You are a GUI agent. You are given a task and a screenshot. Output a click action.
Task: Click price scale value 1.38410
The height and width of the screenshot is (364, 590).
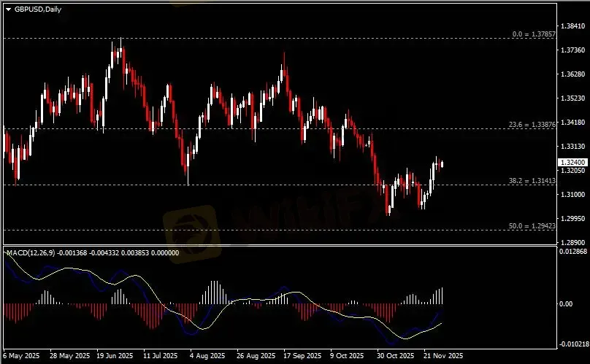(x=572, y=26)
